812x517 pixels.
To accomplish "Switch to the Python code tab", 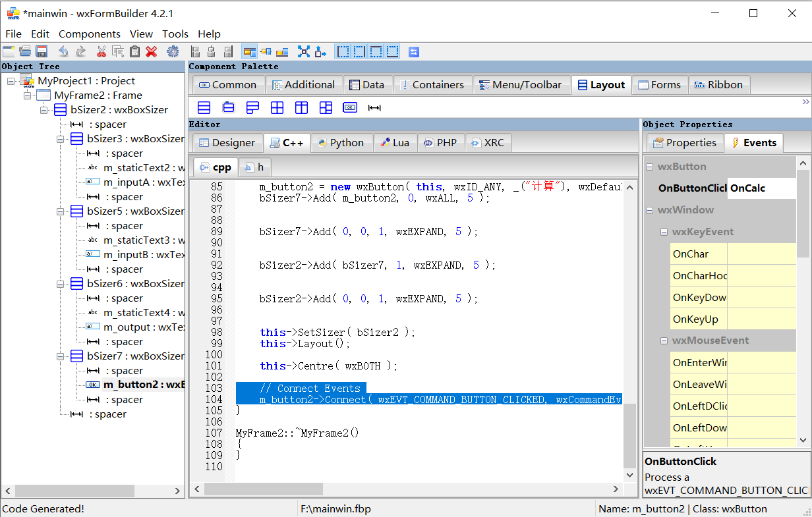I will tap(342, 142).
